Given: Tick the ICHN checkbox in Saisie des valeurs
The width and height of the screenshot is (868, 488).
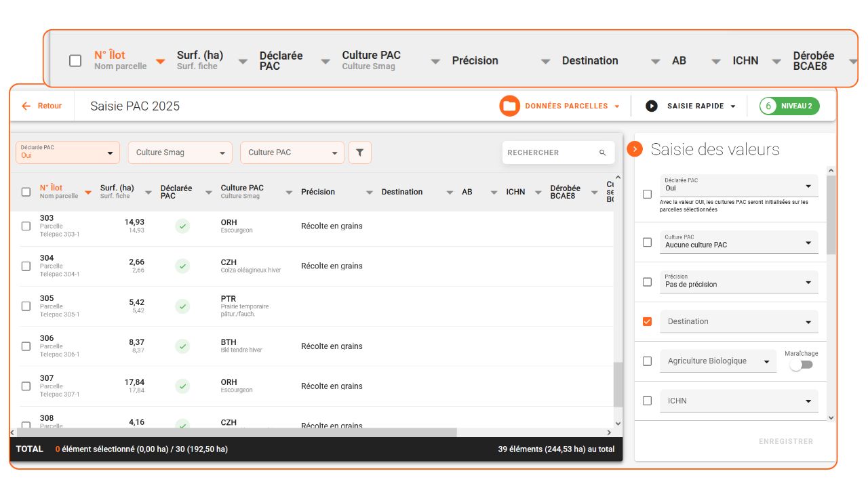Looking at the screenshot, I should 647,401.
